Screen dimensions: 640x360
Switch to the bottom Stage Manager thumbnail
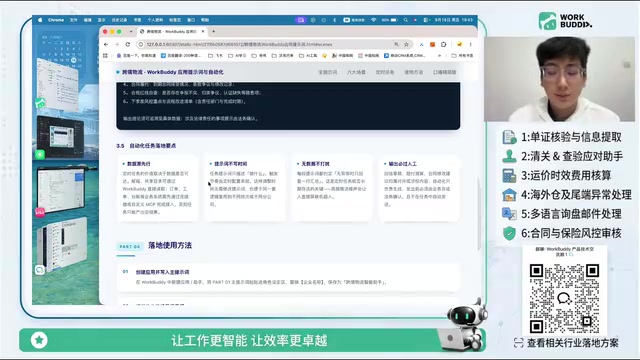62,244
